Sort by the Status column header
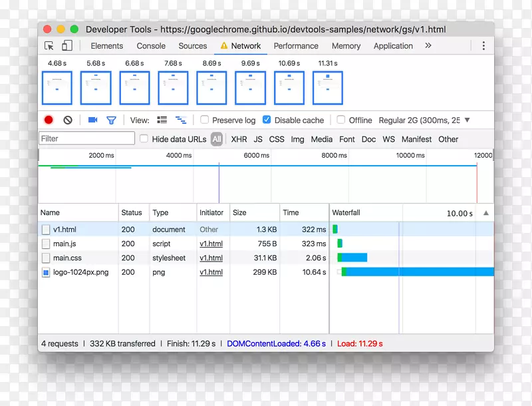 (134, 212)
